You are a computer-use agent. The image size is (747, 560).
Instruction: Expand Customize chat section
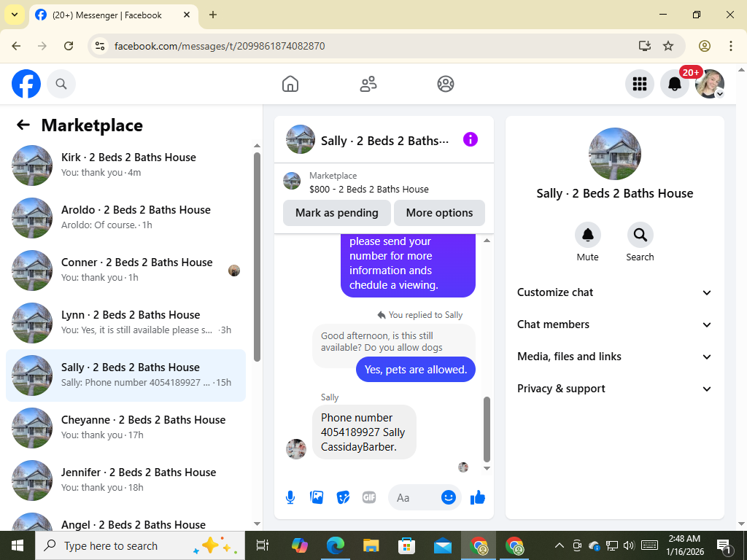[614, 292]
